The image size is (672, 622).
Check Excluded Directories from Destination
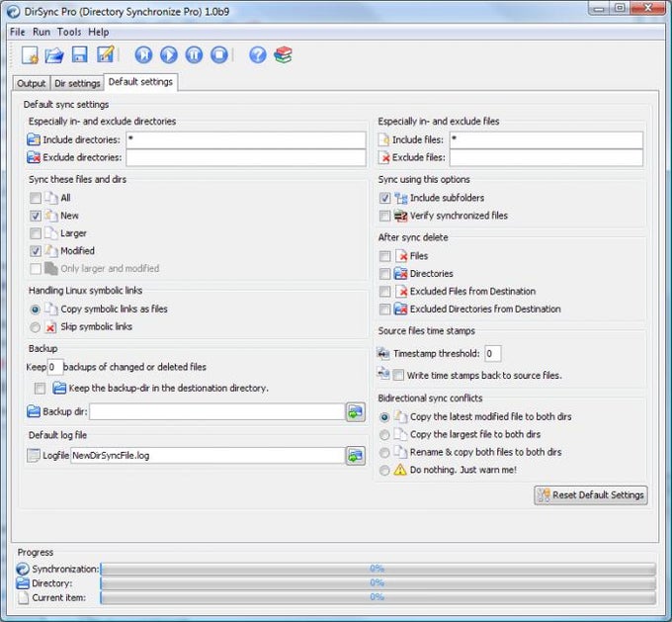(x=384, y=309)
